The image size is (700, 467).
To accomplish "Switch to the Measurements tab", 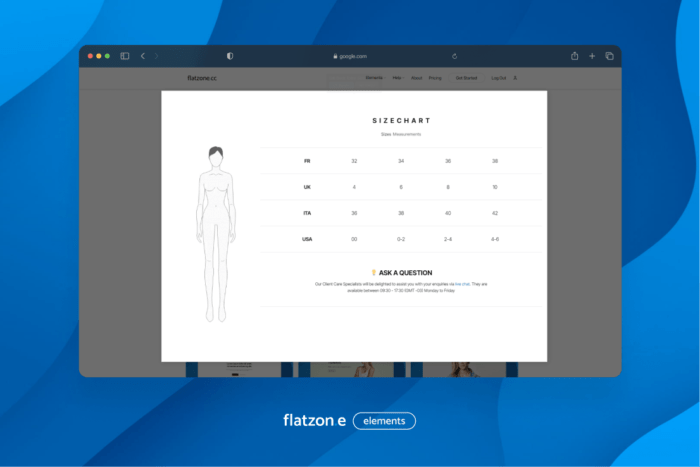I will click(x=407, y=134).
